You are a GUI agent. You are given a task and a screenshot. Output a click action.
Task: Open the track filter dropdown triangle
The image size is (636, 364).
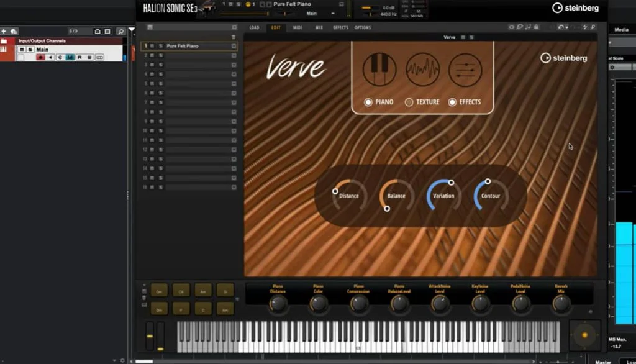tap(132, 30)
